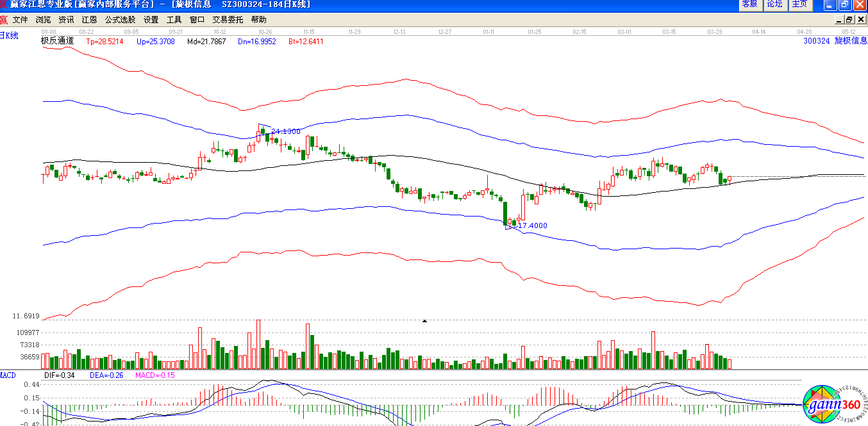Screen dimensions: 868x426
Task: Open the 帮助 menu
Action: [258, 20]
